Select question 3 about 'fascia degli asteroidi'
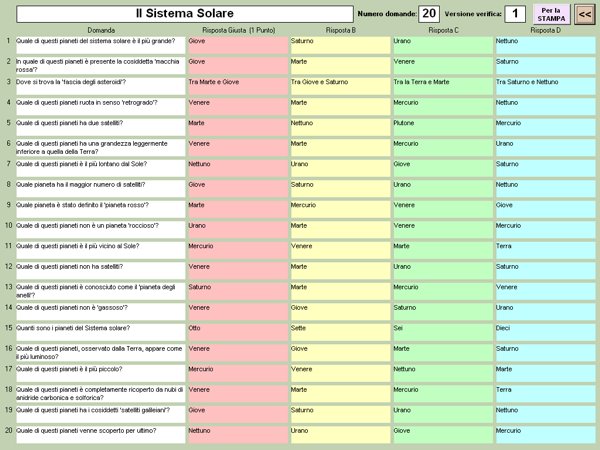The width and height of the screenshot is (600, 450). (x=101, y=86)
